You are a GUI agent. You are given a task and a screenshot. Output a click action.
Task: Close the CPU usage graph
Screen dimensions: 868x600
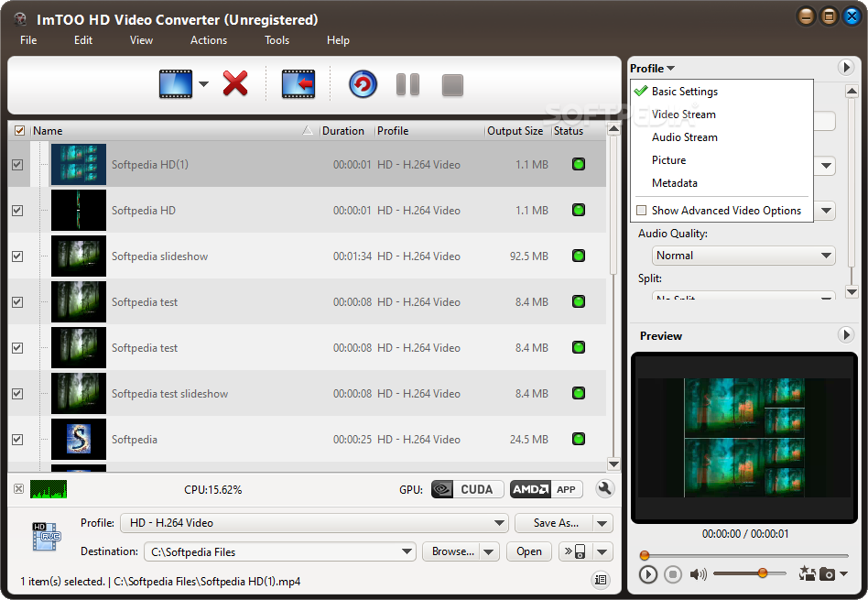point(19,488)
